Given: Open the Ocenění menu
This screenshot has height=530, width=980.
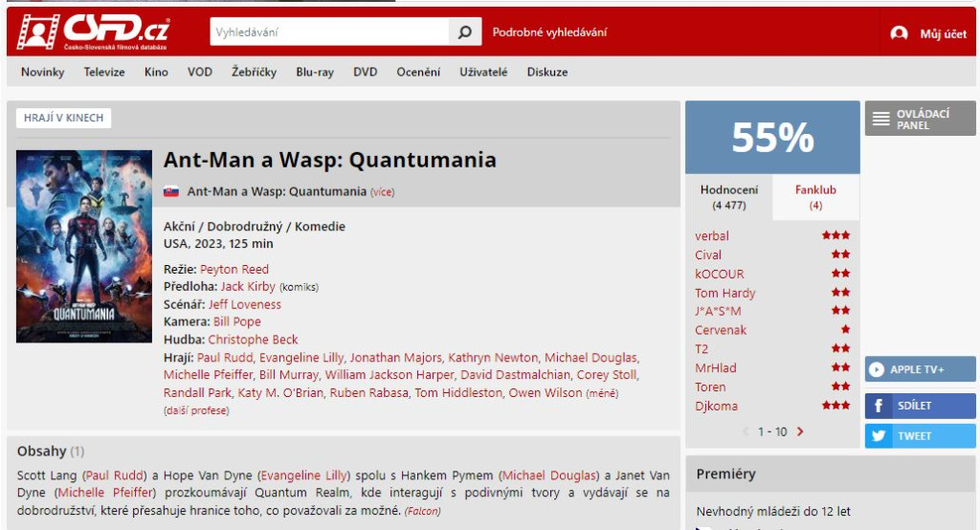Looking at the screenshot, I should [418, 72].
